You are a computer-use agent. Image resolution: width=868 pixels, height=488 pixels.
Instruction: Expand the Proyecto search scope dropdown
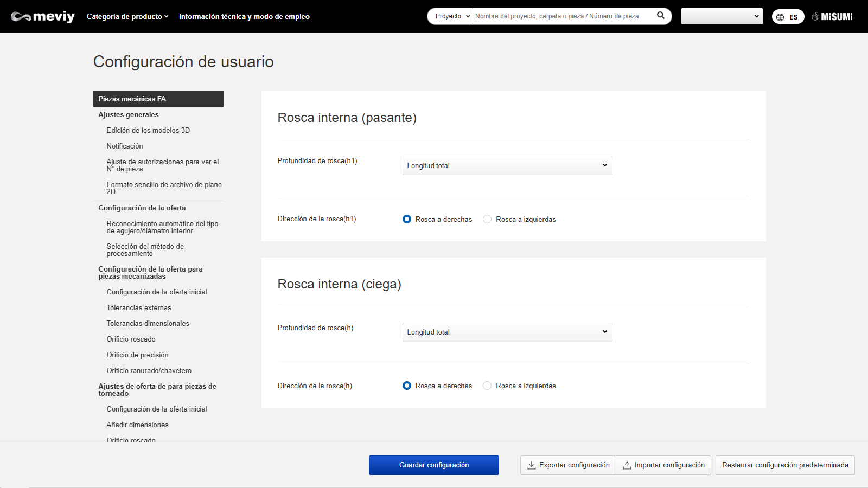click(x=451, y=16)
